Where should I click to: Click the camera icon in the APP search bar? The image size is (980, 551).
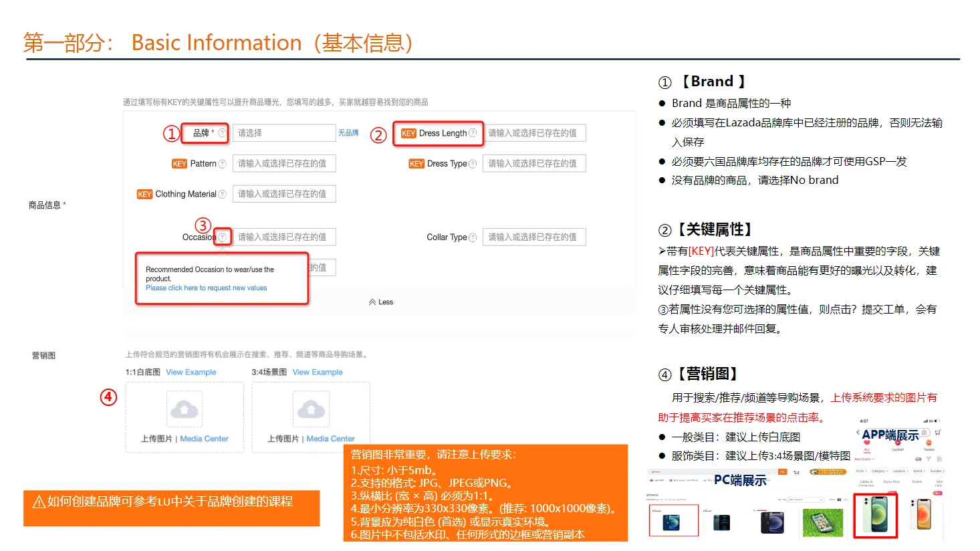point(924,432)
